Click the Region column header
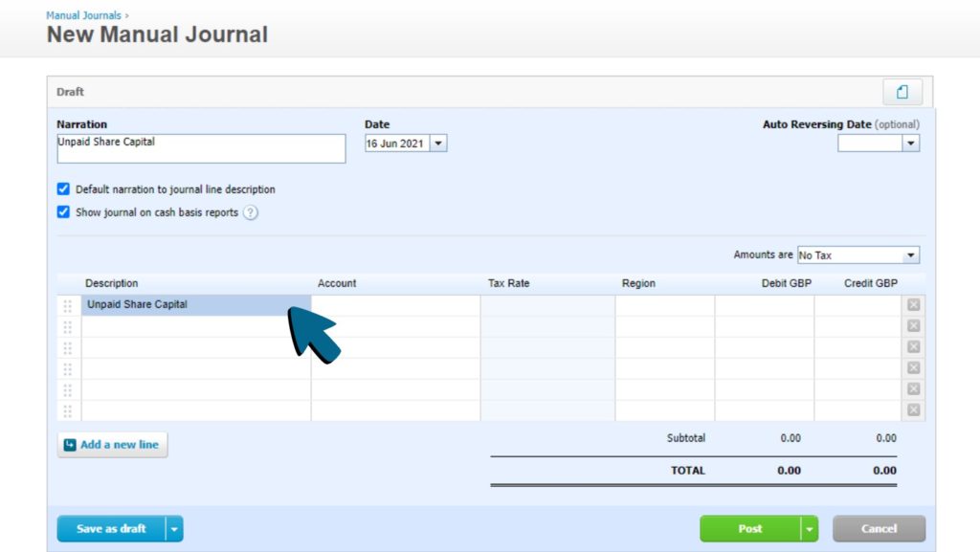The height and width of the screenshot is (552, 980). coord(638,283)
